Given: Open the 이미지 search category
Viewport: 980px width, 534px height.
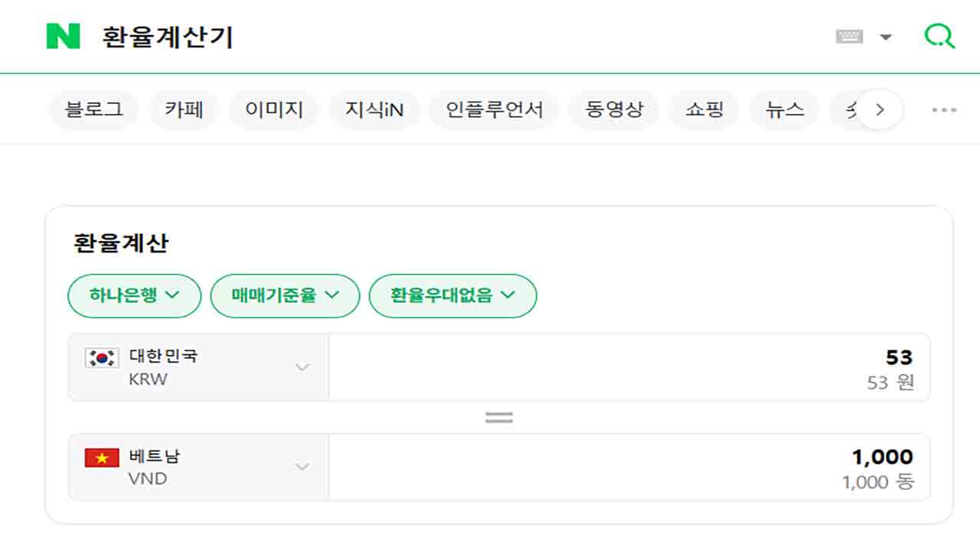Looking at the screenshot, I should 274,109.
